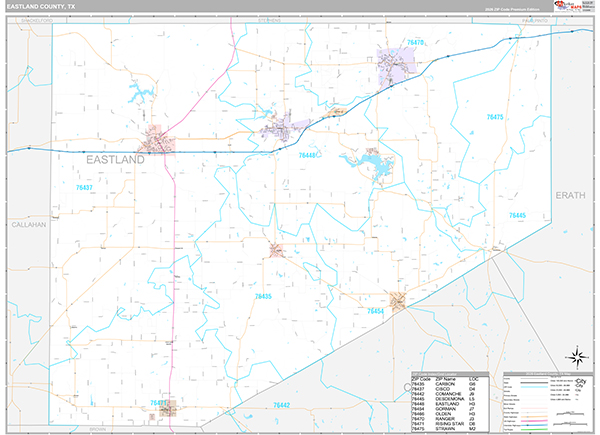
Task: Click the orange state highway line in the legend
Action: [534, 417]
